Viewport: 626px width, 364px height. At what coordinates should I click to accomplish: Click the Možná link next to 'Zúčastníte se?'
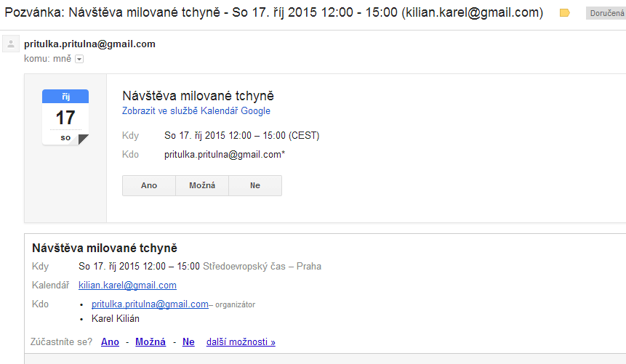[x=151, y=342]
